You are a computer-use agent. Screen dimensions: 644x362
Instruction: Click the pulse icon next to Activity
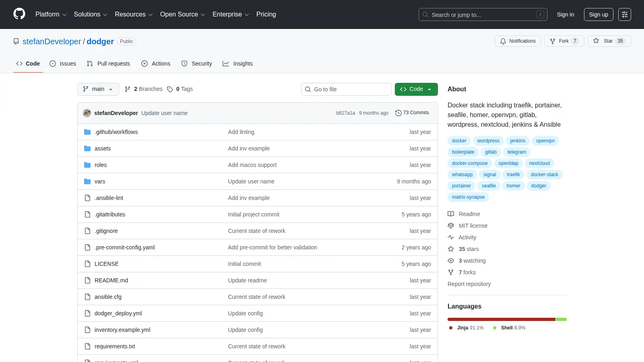coord(451,237)
